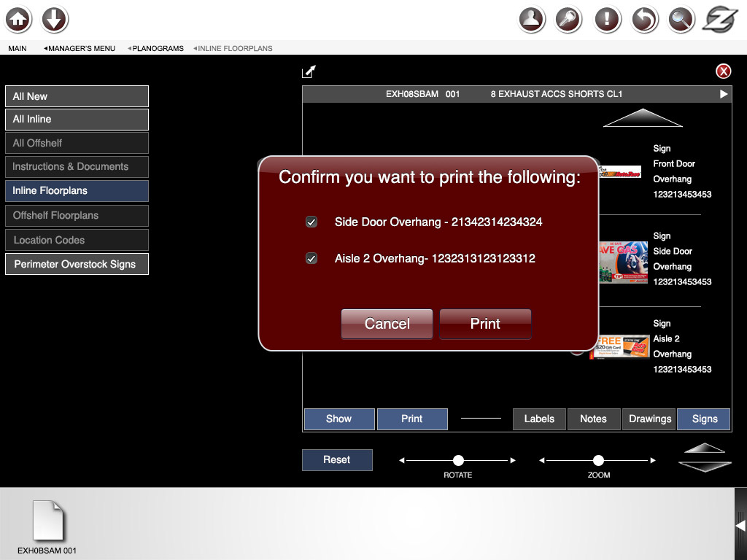Open the All Inline menu item
This screenshot has height=560, width=747.
[77, 119]
